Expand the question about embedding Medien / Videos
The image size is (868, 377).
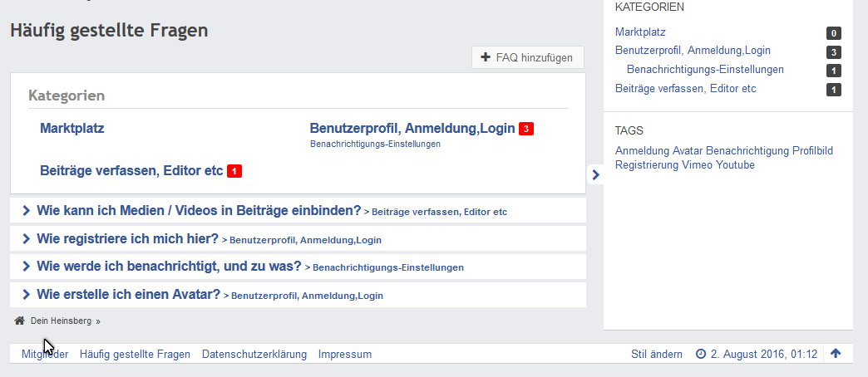[x=198, y=211]
